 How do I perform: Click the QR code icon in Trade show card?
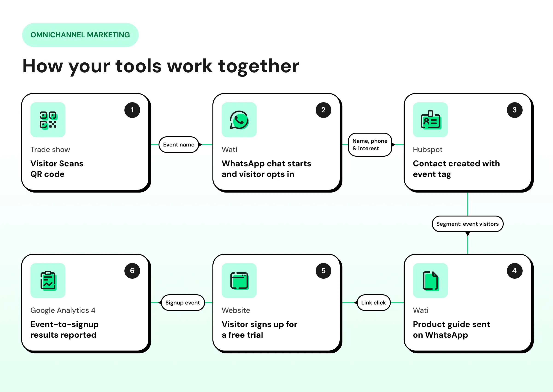[x=48, y=120]
